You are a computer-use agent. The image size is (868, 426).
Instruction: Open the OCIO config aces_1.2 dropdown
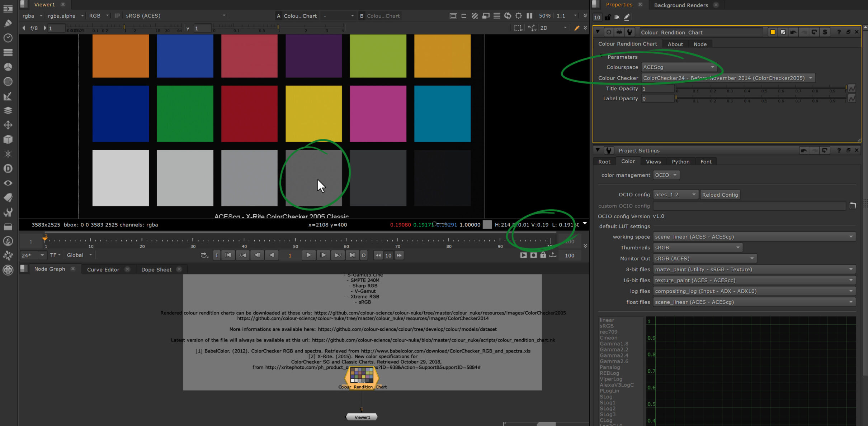675,195
